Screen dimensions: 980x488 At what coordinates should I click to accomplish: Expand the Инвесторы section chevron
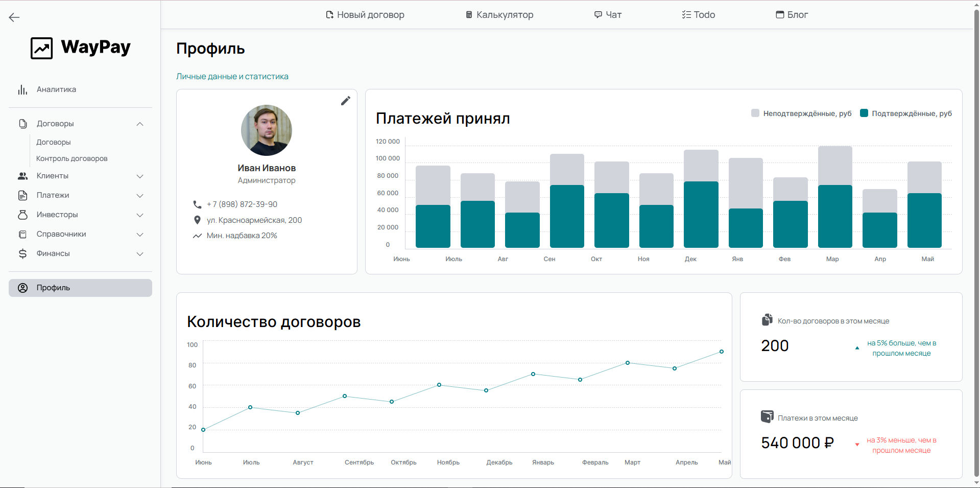point(140,215)
